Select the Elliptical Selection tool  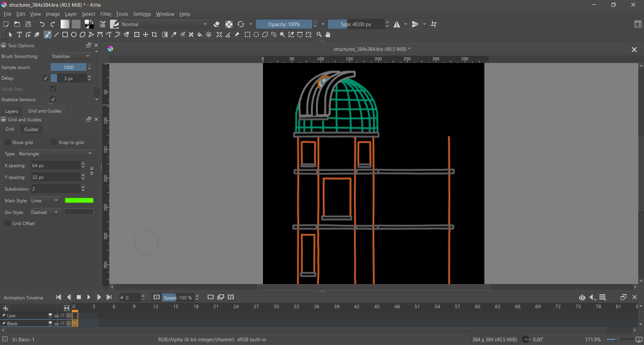(256, 35)
